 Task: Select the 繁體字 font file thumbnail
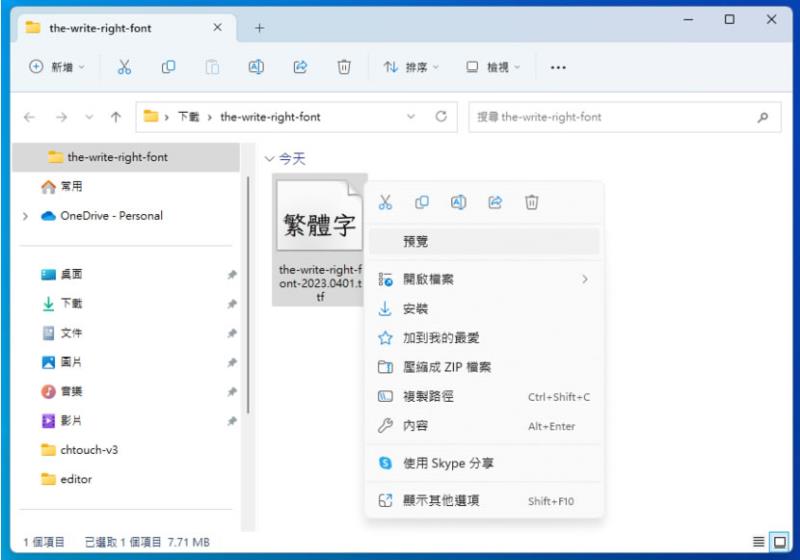319,216
